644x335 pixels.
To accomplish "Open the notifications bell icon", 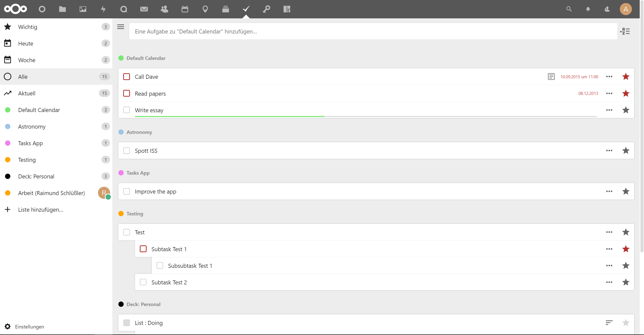I will pos(588,9).
